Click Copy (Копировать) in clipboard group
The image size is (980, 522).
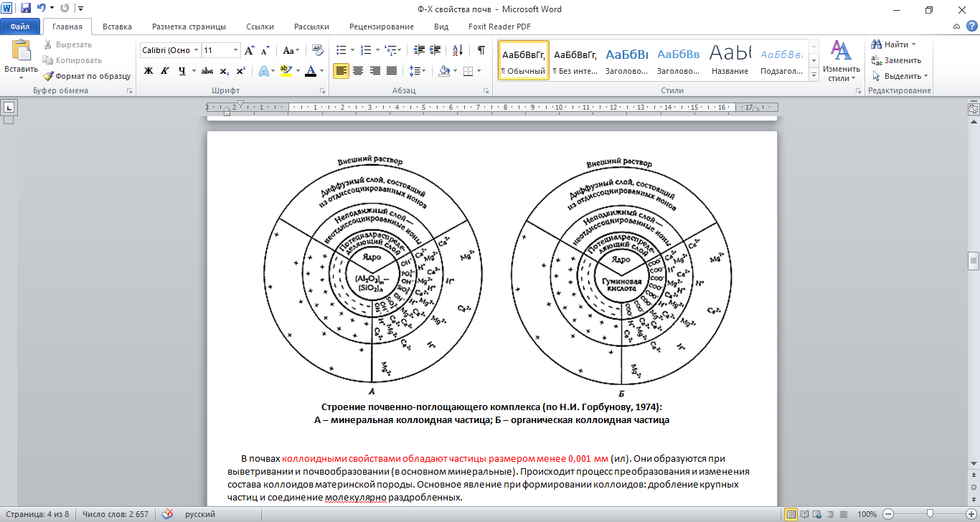click(72, 60)
